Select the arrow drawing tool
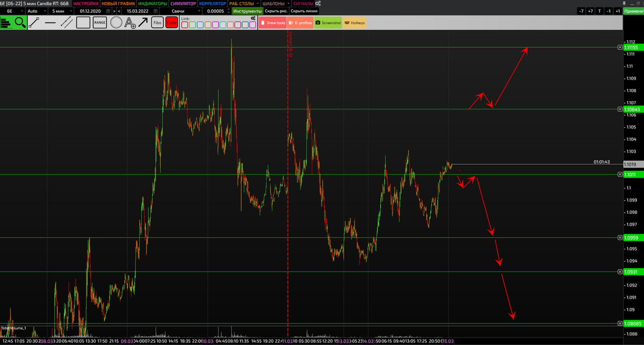This screenshot has width=644, height=345. (x=143, y=22)
